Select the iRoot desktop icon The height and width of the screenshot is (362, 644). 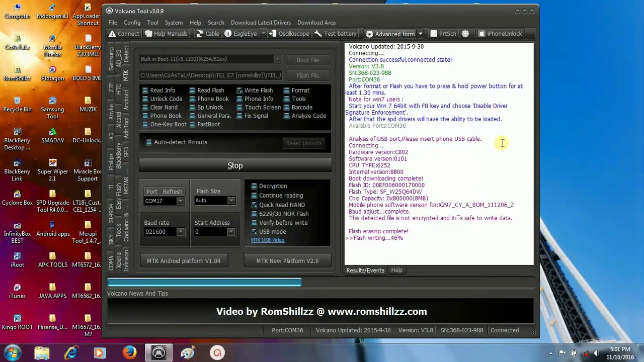(17, 260)
